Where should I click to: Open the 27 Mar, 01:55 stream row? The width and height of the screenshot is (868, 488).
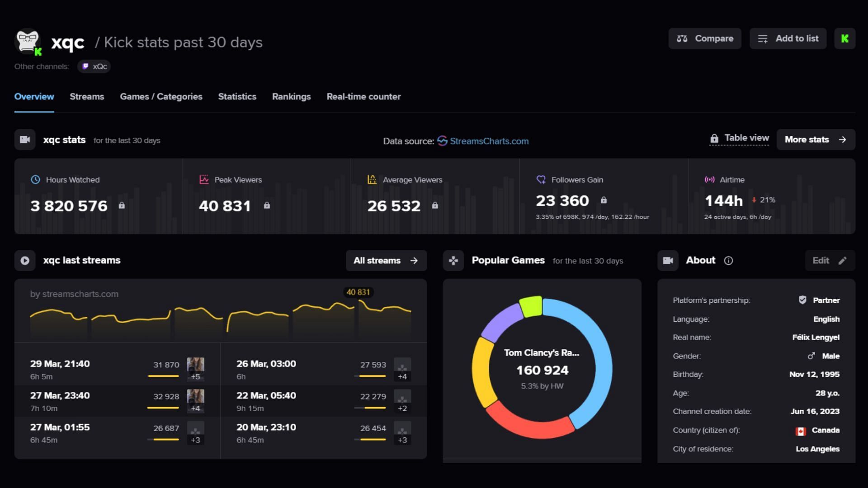pyautogui.click(x=117, y=432)
